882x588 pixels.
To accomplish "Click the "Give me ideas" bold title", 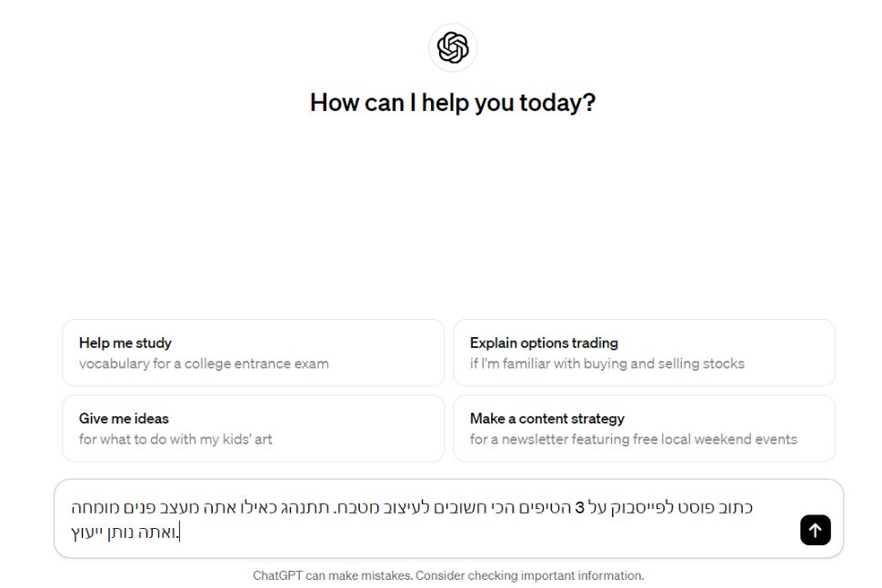I will (x=124, y=418).
